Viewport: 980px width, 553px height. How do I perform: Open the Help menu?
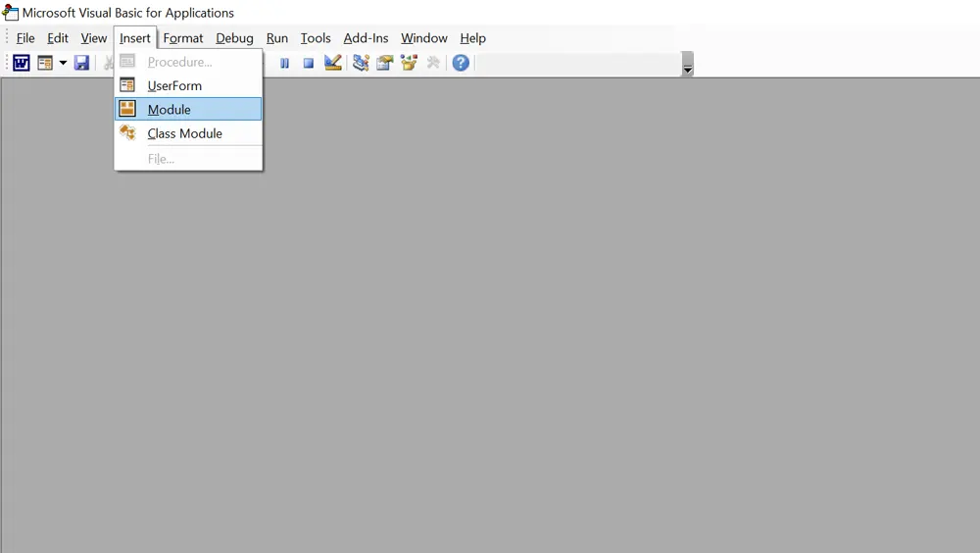pyautogui.click(x=472, y=38)
